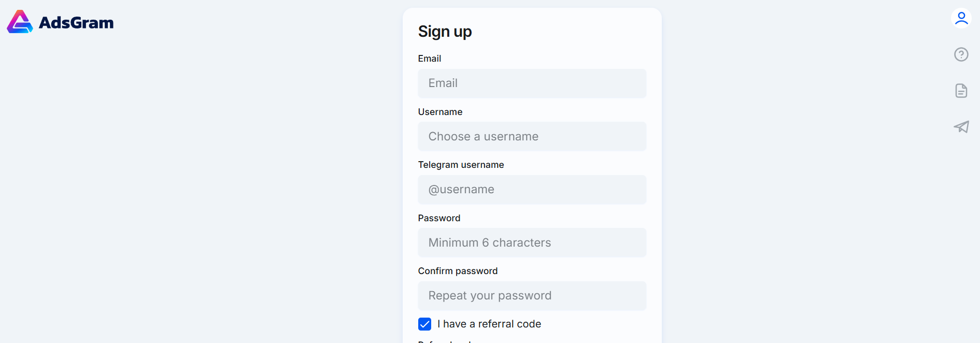Viewport: 980px width, 343px height.
Task: Click the Username field label
Action: point(440,112)
